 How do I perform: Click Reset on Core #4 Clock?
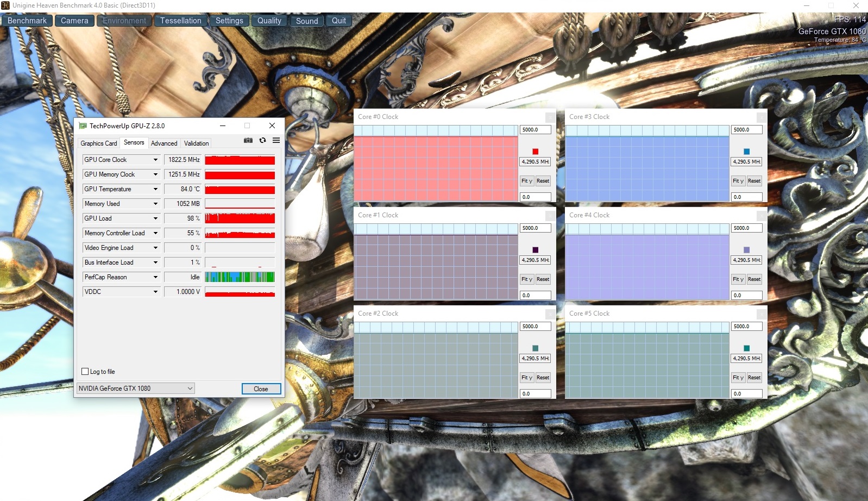coord(754,279)
